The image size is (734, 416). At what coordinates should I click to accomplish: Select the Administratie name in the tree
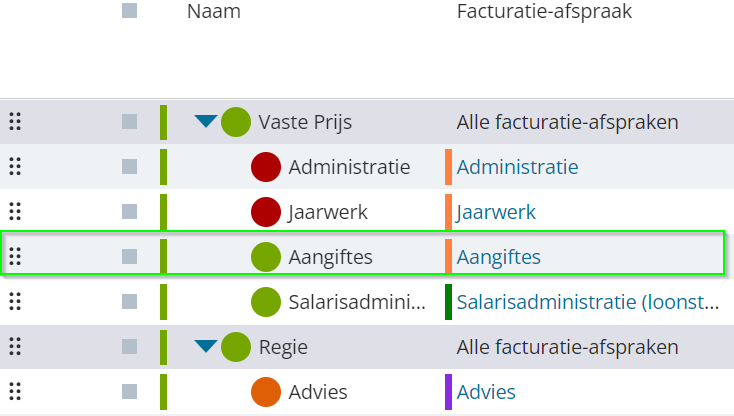click(349, 167)
